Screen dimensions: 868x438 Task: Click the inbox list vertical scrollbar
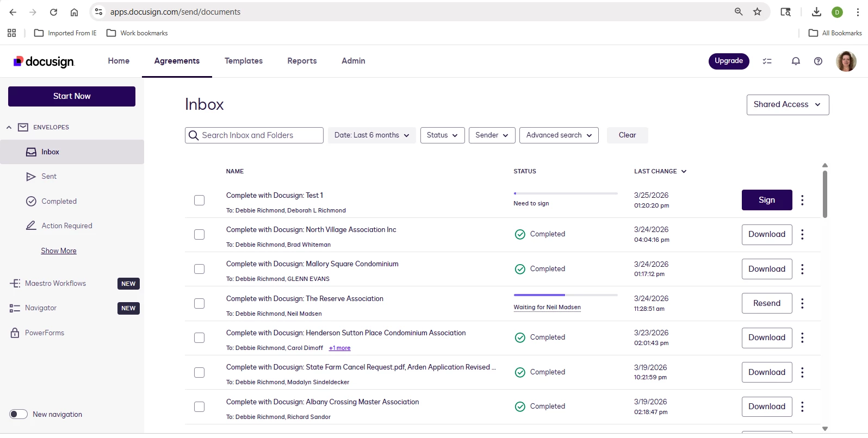825,195
